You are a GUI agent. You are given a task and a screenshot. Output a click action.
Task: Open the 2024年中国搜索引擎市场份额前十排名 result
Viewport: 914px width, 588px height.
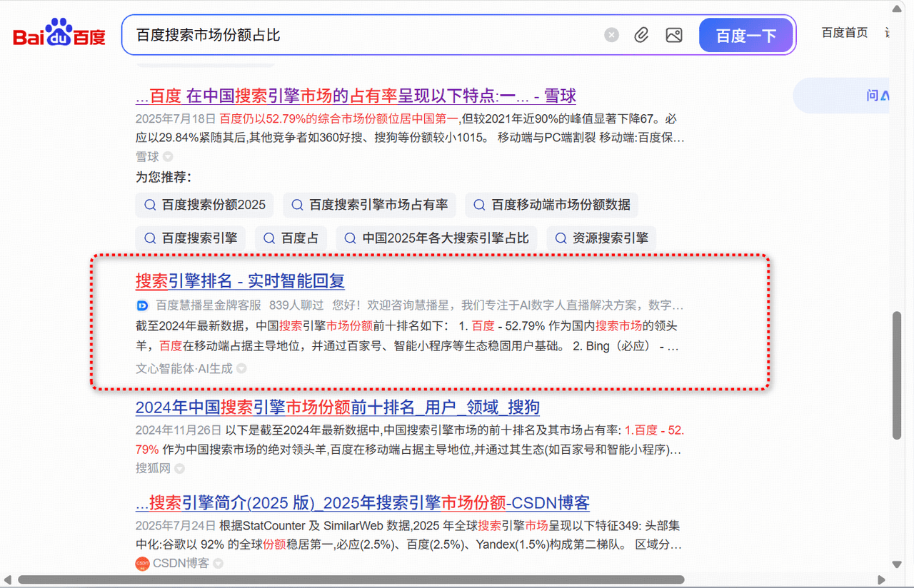click(338, 407)
